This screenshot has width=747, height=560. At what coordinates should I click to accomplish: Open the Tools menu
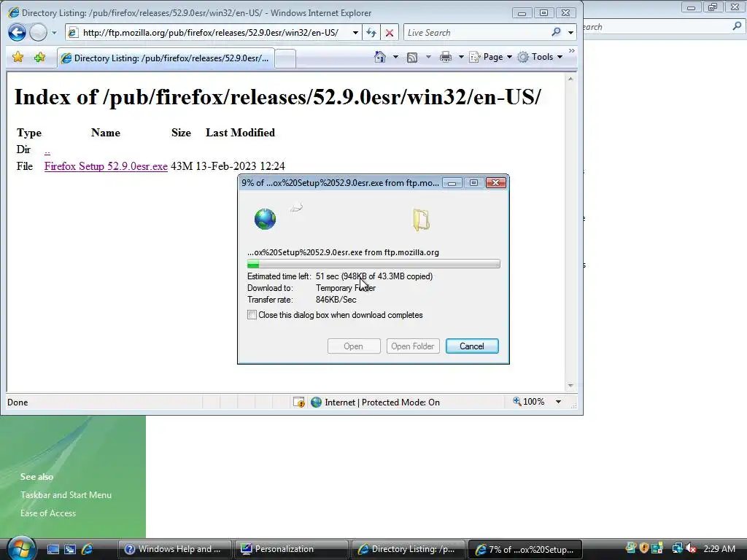point(541,57)
